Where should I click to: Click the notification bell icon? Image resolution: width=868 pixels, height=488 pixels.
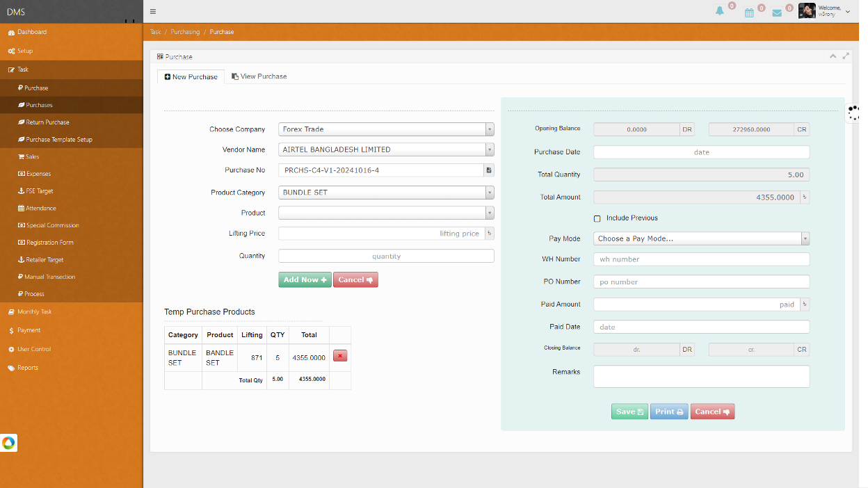(x=719, y=11)
